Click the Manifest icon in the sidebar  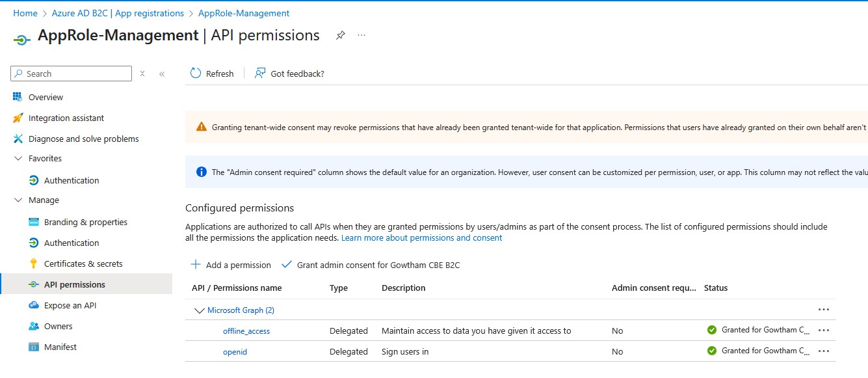pyautogui.click(x=34, y=347)
